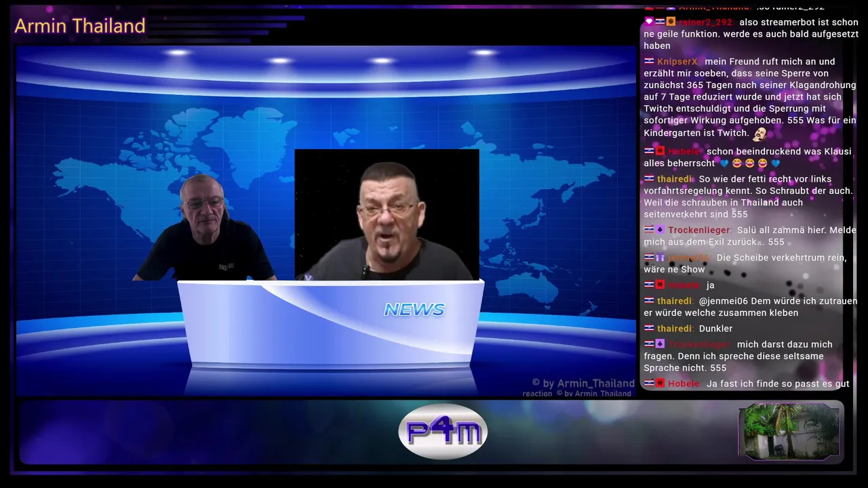Click the NEWS label on the desk

click(414, 310)
